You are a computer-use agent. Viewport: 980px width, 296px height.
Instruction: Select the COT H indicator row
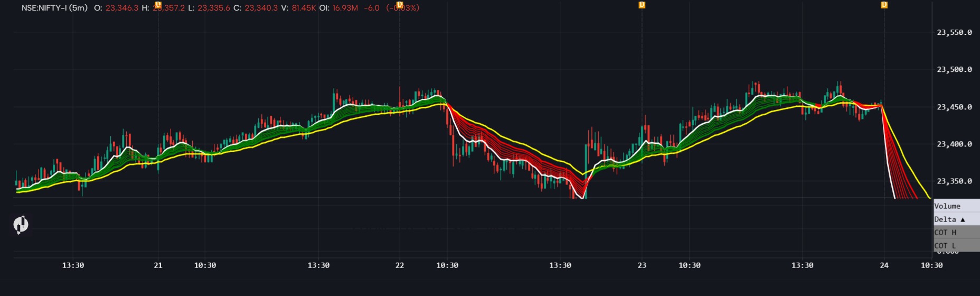[956, 232]
